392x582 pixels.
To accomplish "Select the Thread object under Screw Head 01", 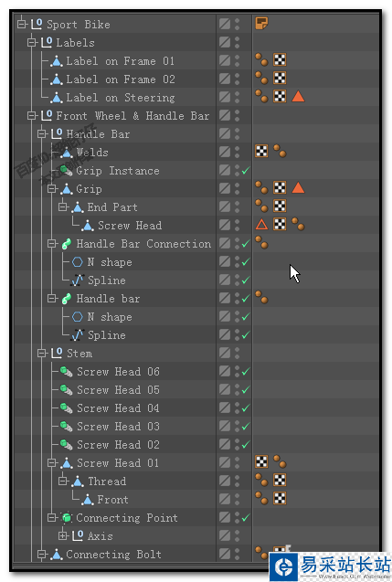I will pyautogui.click(x=107, y=481).
